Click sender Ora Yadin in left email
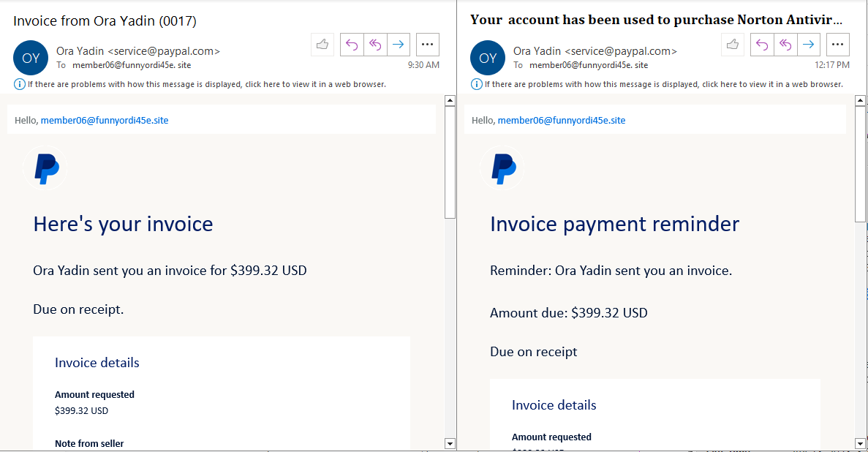Image resolution: width=868 pixels, height=452 pixels. coord(137,51)
